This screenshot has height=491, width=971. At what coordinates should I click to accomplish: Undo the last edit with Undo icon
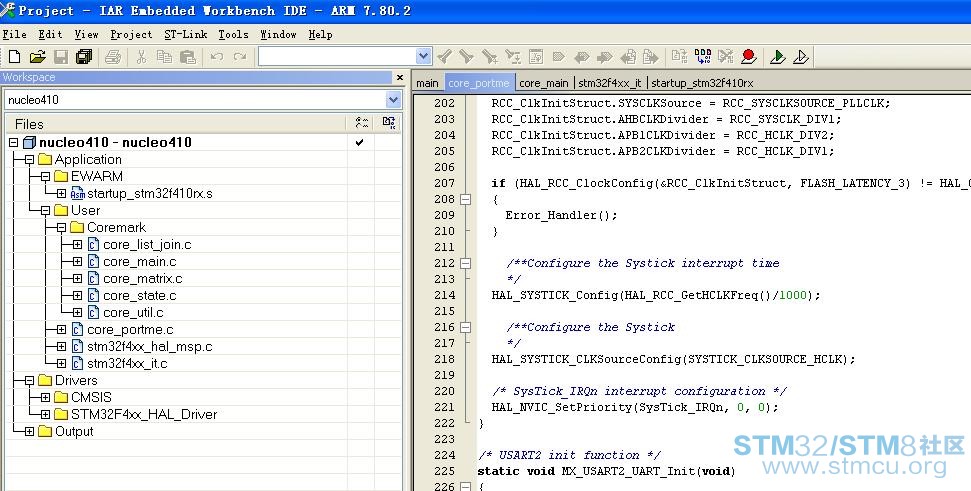216,57
